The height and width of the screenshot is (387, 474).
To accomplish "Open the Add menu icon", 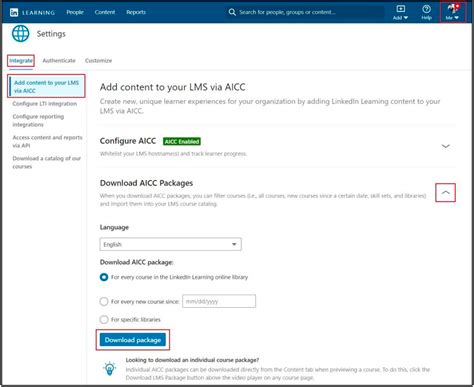I will coord(400,12).
